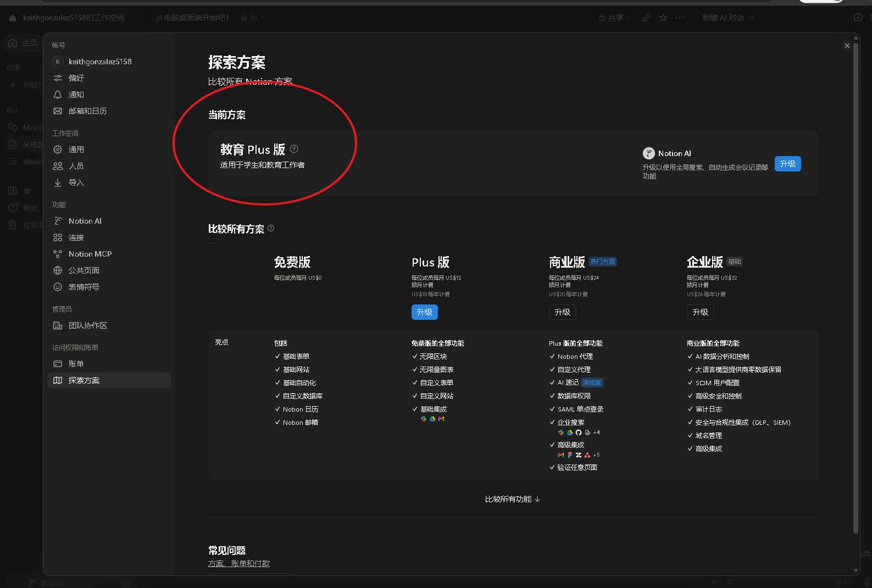Open the keithgonzalez5158 account settings

point(109,62)
